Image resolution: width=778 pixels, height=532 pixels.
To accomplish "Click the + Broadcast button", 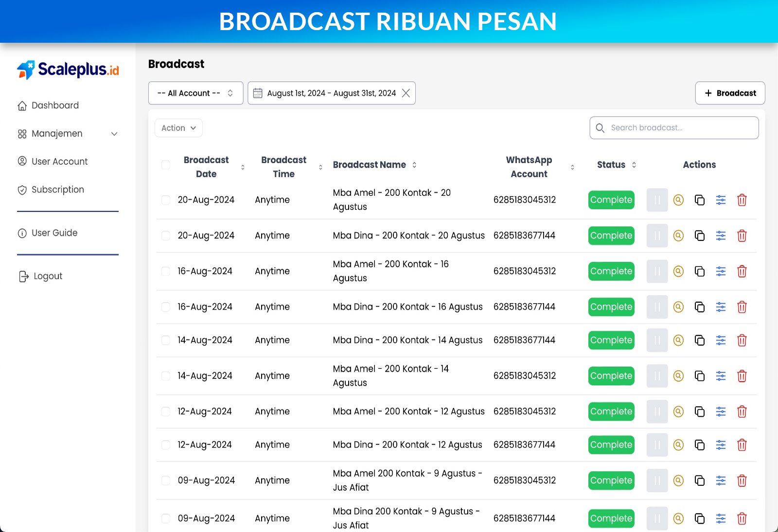I will click(x=730, y=93).
